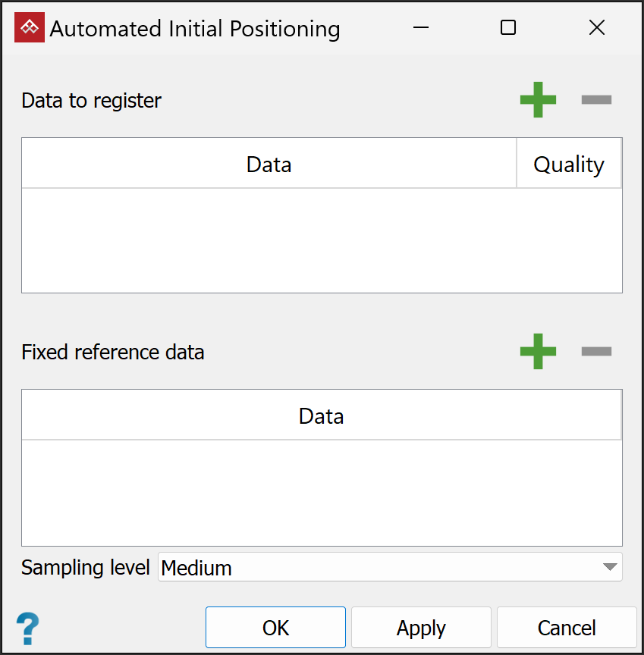The height and width of the screenshot is (655, 644).
Task: Remove an item from Fixed reference data
Action: 596,352
